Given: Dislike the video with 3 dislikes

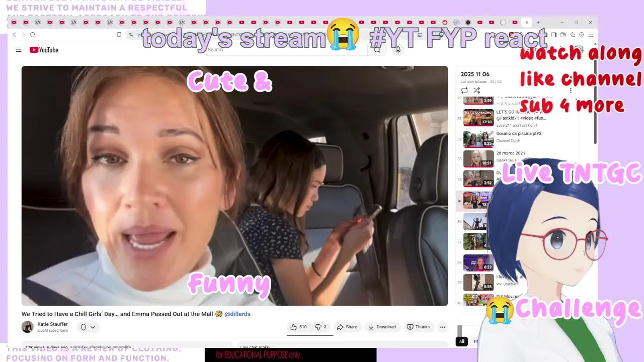Looking at the screenshot, I should pyautogui.click(x=320, y=327).
